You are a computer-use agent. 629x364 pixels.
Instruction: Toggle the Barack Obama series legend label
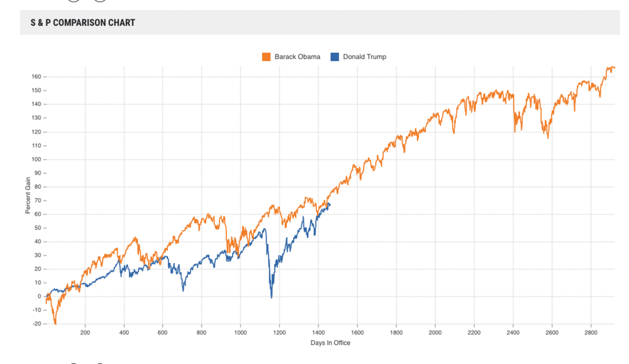(297, 57)
